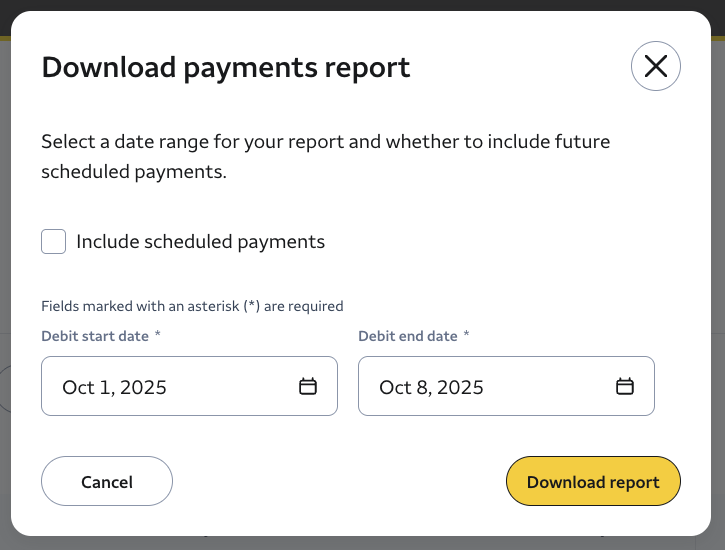The height and width of the screenshot is (550, 725).
Task: Click the word 'Cancel' to dismiss
Action: coord(107,482)
